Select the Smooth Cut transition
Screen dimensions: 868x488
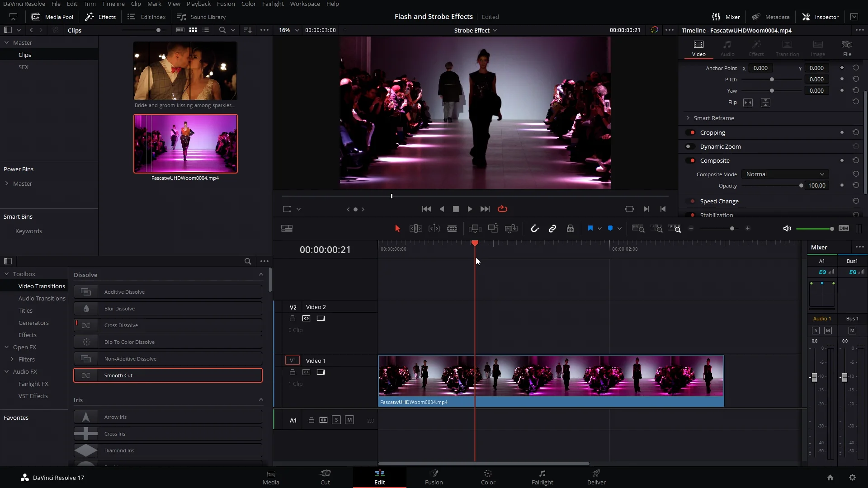[x=168, y=375]
